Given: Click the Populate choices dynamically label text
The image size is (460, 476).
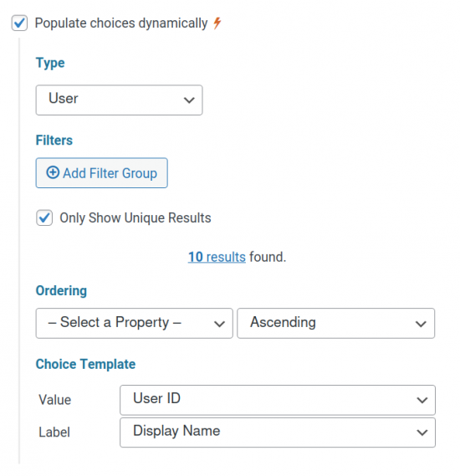Looking at the screenshot, I should click(x=121, y=23).
